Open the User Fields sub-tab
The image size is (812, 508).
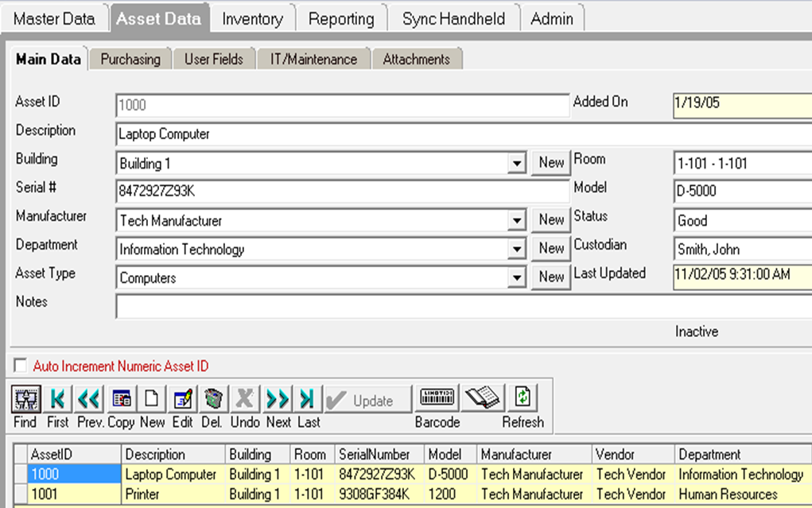(x=214, y=59)
